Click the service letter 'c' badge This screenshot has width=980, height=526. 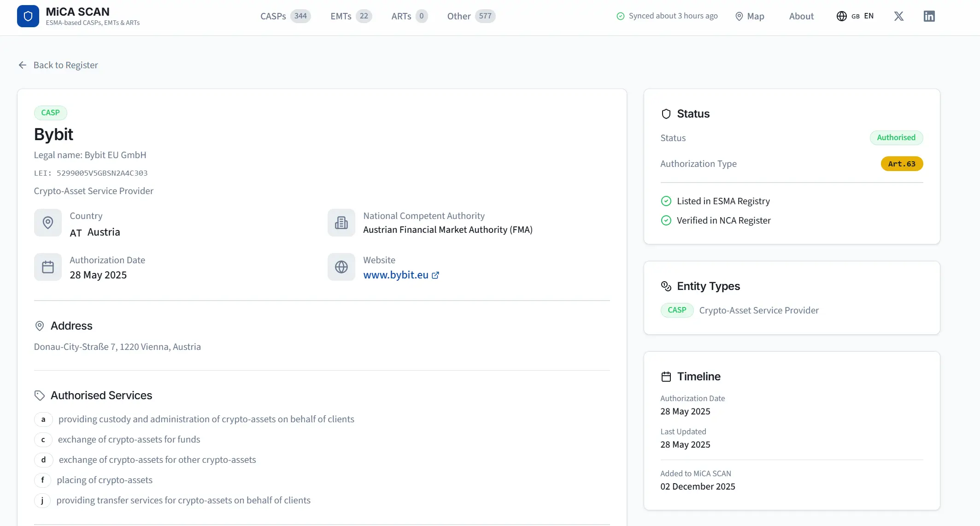(43, 440)
